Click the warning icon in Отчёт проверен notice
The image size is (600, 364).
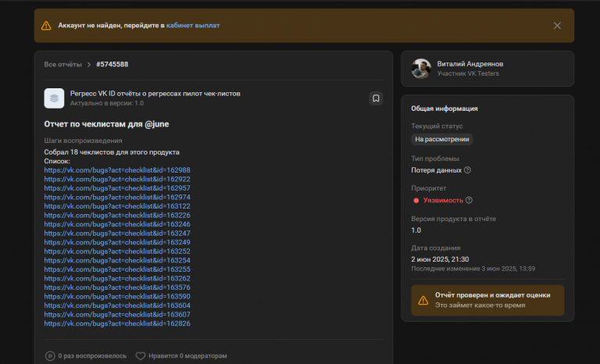tap(423, 300)
